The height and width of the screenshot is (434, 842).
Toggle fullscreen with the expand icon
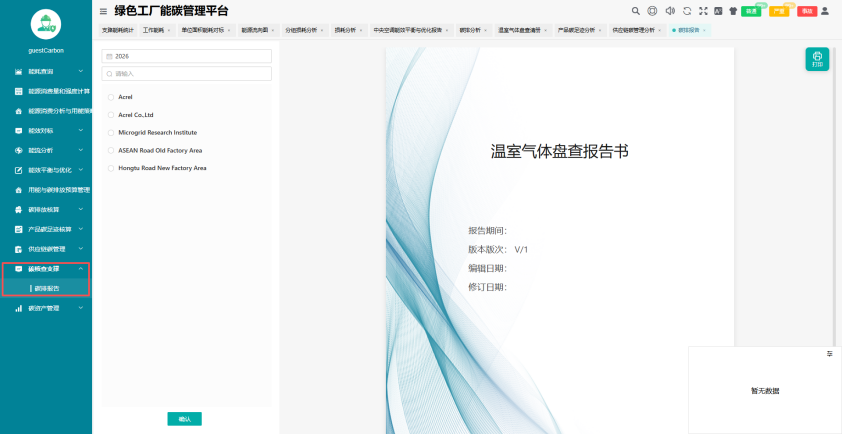click(703, 11)
